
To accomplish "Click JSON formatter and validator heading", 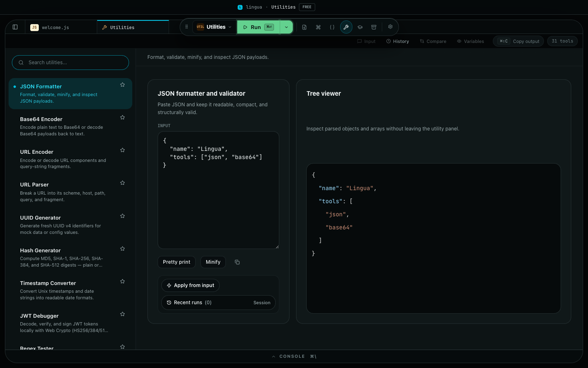I will coord(202,94).
